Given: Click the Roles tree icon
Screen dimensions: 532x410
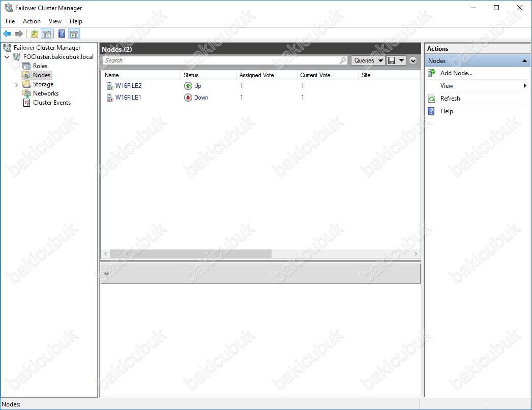Looking at the screenshot, I should tap(26, 66).
